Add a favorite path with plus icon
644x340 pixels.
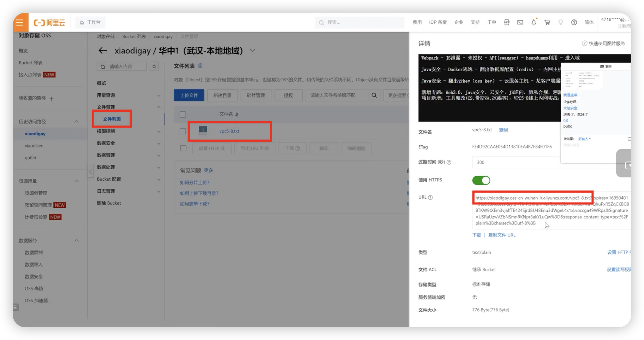point(52,99)
